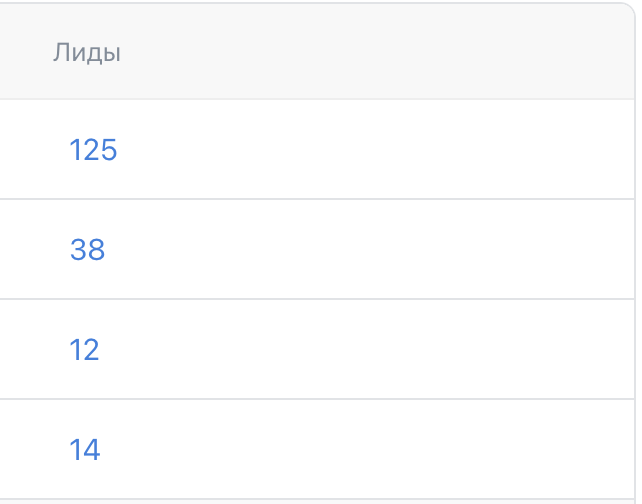This screenshot has width=642, height=504.
Task: Click the blue number 38
Action: point(87,250)
